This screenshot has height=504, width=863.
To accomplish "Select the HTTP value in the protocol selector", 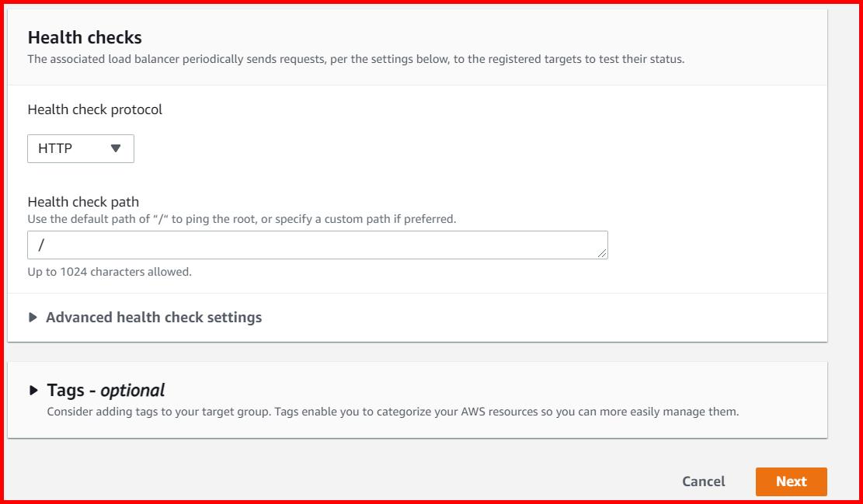I will pos(56,148).
